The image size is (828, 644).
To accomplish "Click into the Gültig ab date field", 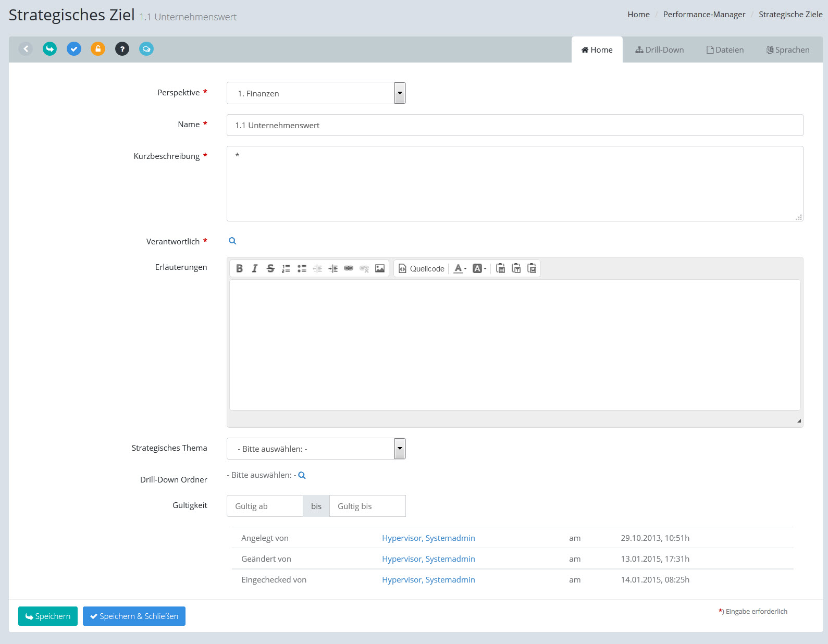I will coord(265,506).
